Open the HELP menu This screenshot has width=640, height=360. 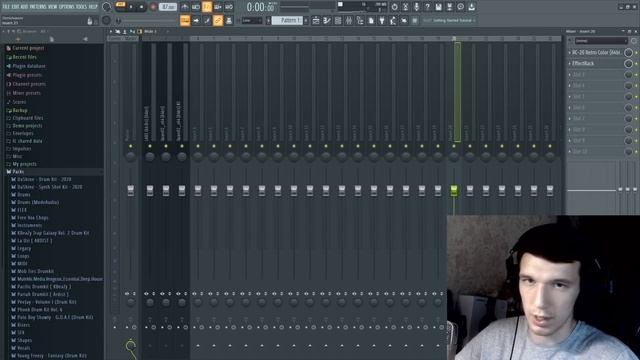pos(93,7)
